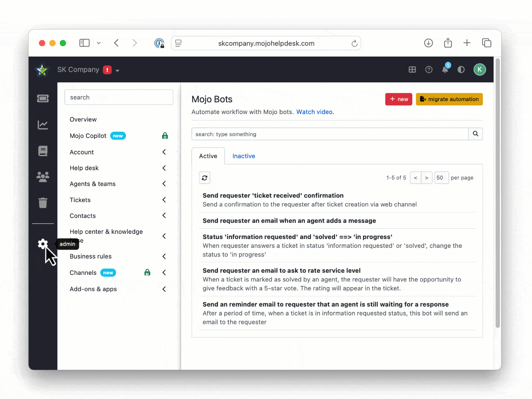Image resolution: width=532 pixels, height=399 pixels.
Task: Click the red new bot button
Action: [399, 99]
